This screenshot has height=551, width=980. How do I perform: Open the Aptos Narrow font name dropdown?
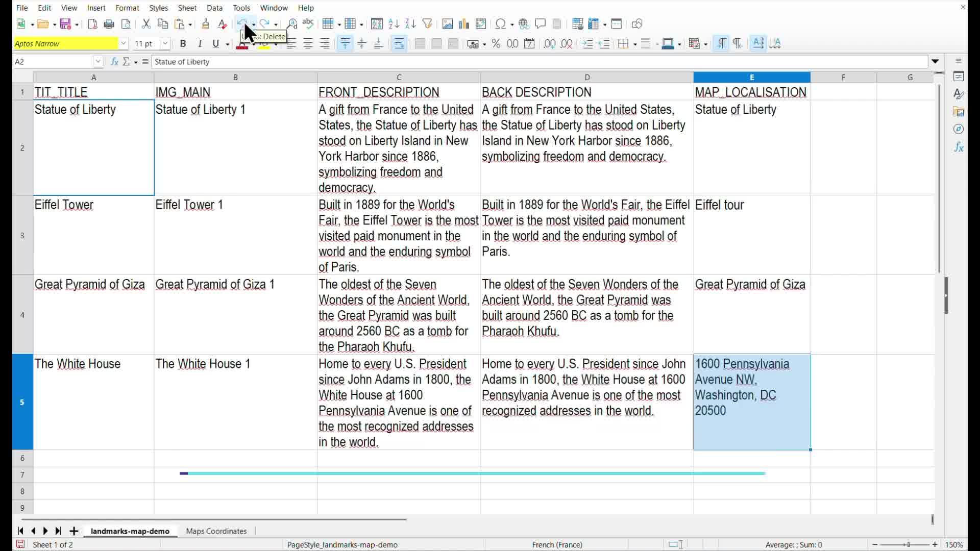point(124,44)
